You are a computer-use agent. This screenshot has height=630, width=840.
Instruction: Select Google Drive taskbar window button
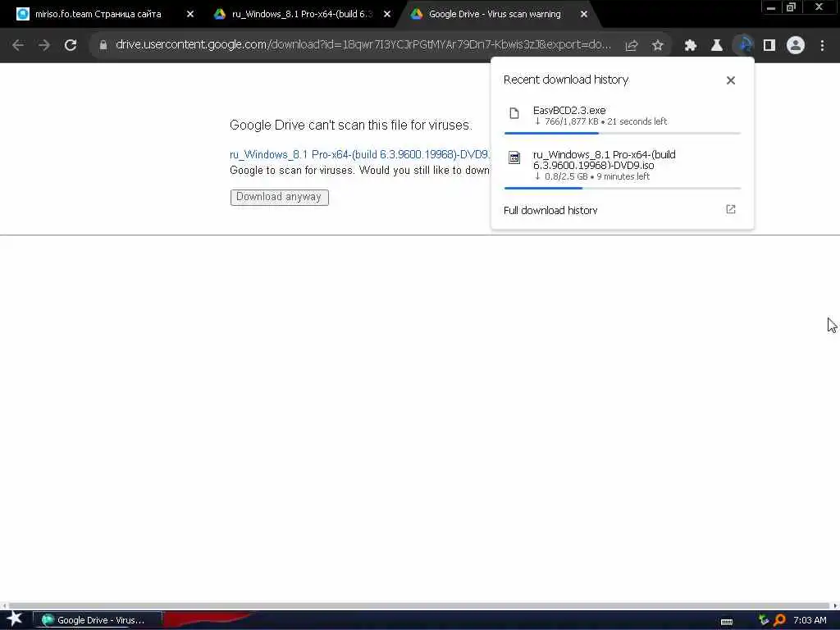coord(97,620)
